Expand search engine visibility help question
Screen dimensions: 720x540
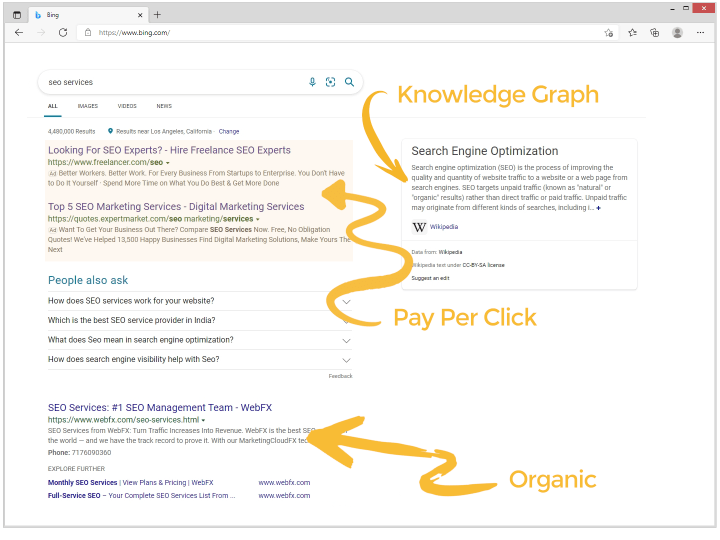click(x=200, y=360)
